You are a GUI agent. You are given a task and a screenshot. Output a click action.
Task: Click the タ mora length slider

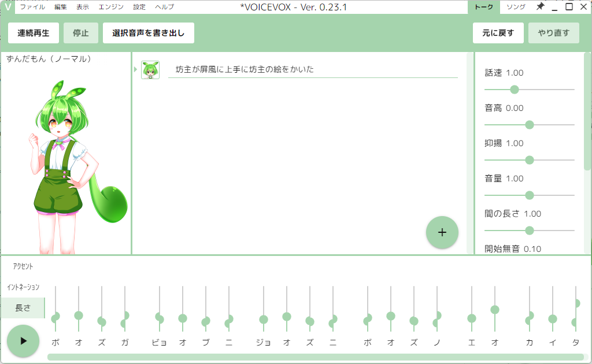[x=576, y=309]
